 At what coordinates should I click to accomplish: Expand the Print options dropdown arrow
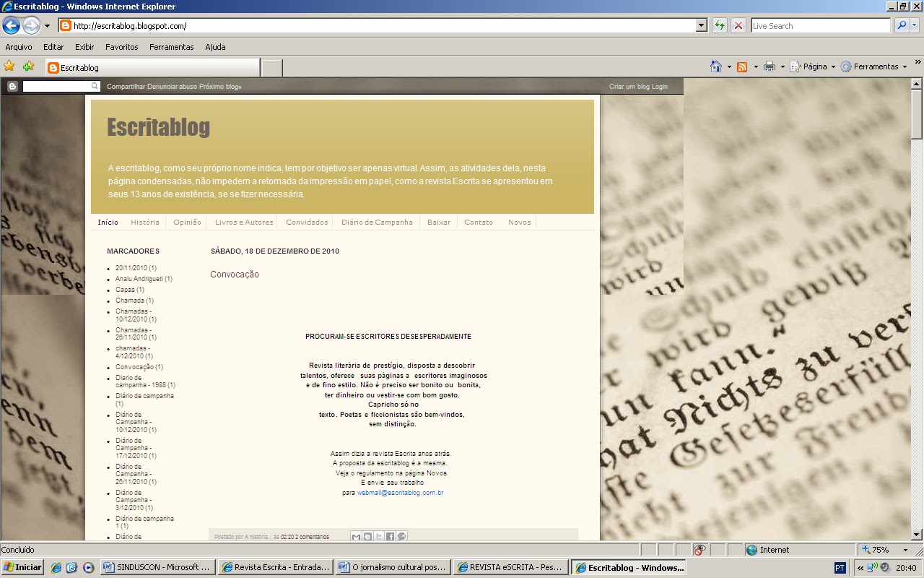(x=783, y=66)
